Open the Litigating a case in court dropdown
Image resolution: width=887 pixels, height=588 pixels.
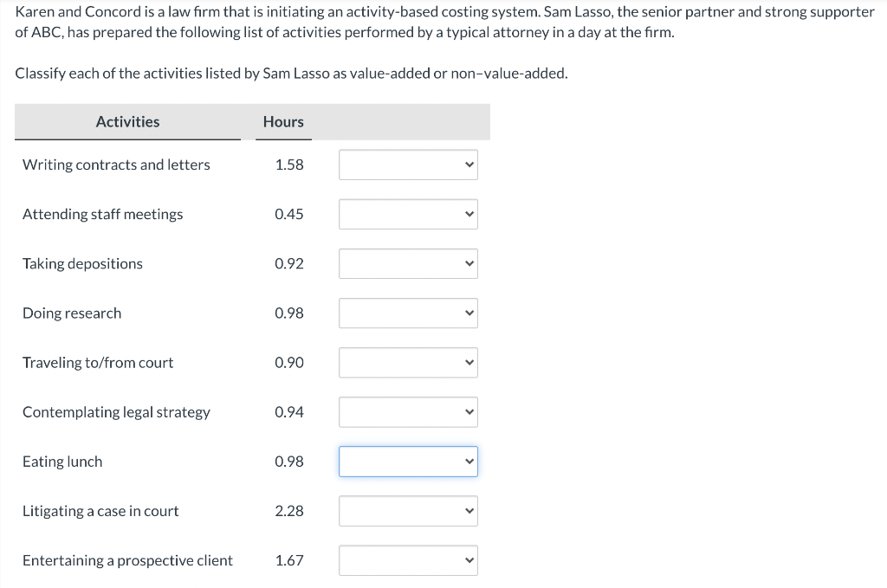(x=408, y=511)
